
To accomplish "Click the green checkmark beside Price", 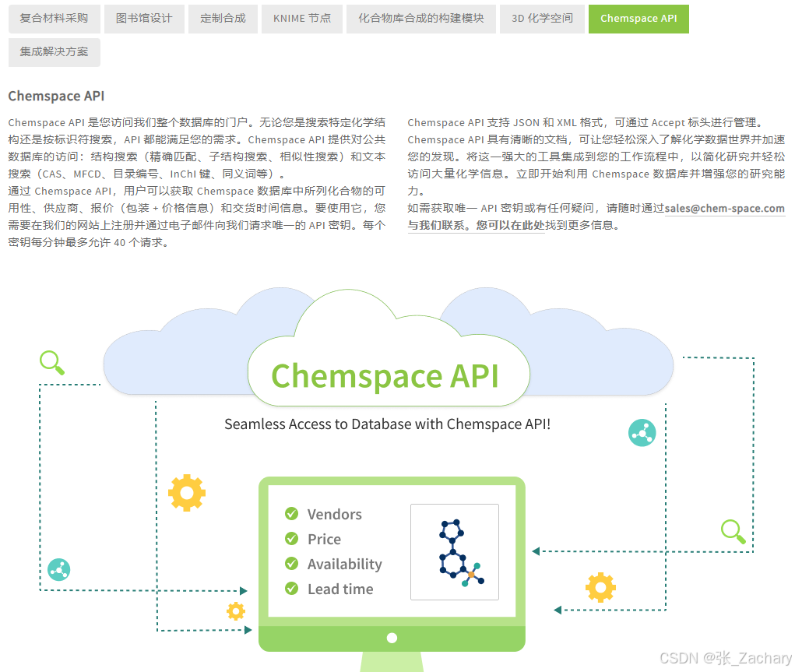I will click(291, 539).
